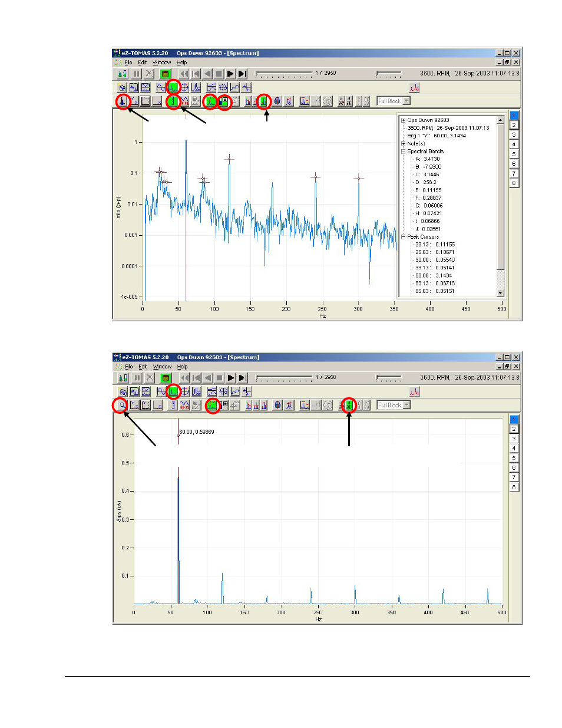Click cursor label 60.00, 0.59869 in bottom plot
This screenshot has width=562, height=728.
tap(197, 432)
